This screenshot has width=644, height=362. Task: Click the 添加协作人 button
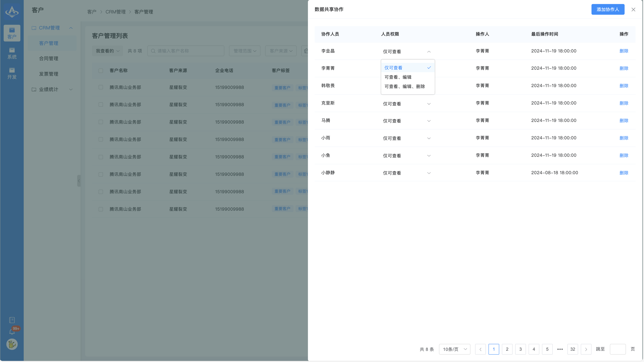pyautogui.click(x=608, y=10)
